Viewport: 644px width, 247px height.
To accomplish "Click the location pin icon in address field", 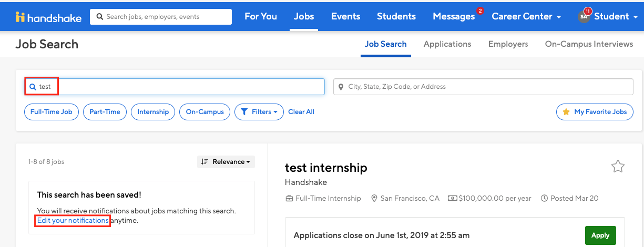I will pos(341,87).
